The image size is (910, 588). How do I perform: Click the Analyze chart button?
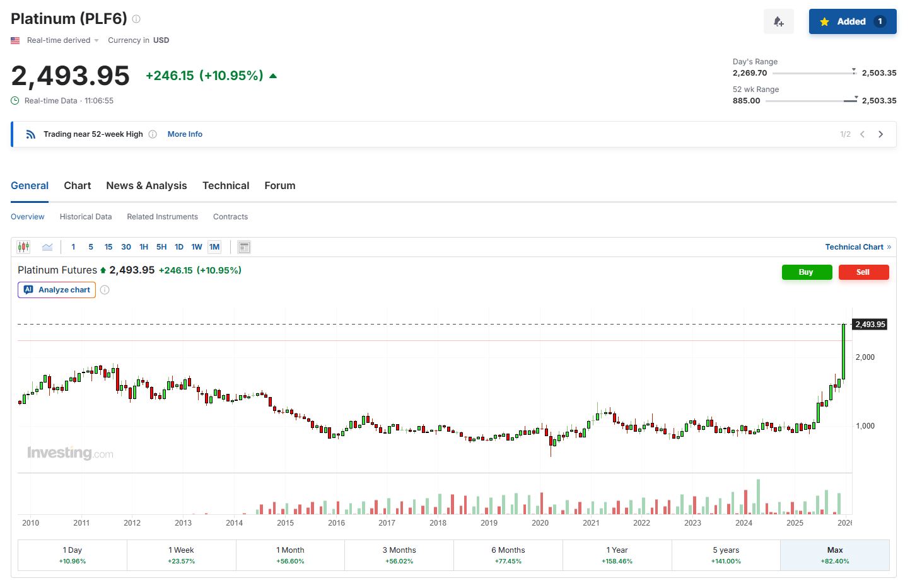(57, 290)
